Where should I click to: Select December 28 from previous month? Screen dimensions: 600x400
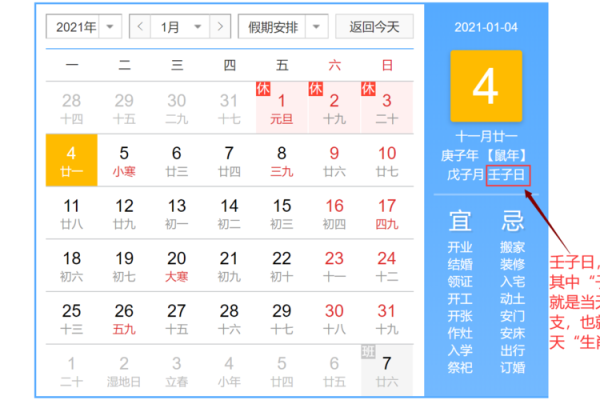71,107
